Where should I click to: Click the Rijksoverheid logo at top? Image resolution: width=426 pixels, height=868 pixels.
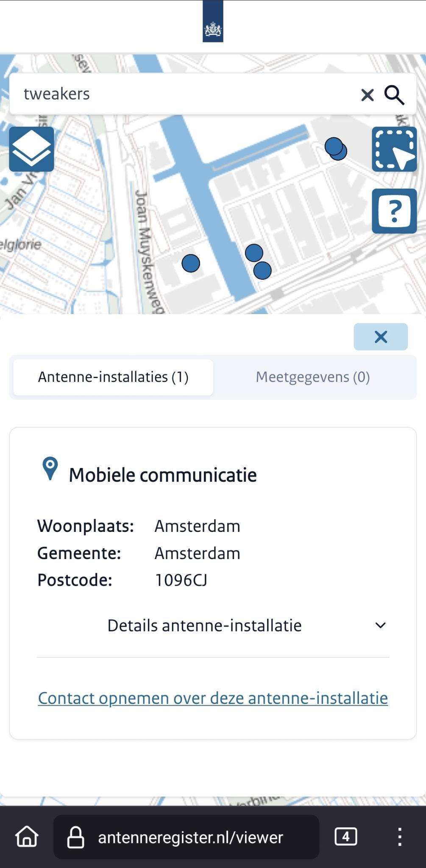point(213,22)
